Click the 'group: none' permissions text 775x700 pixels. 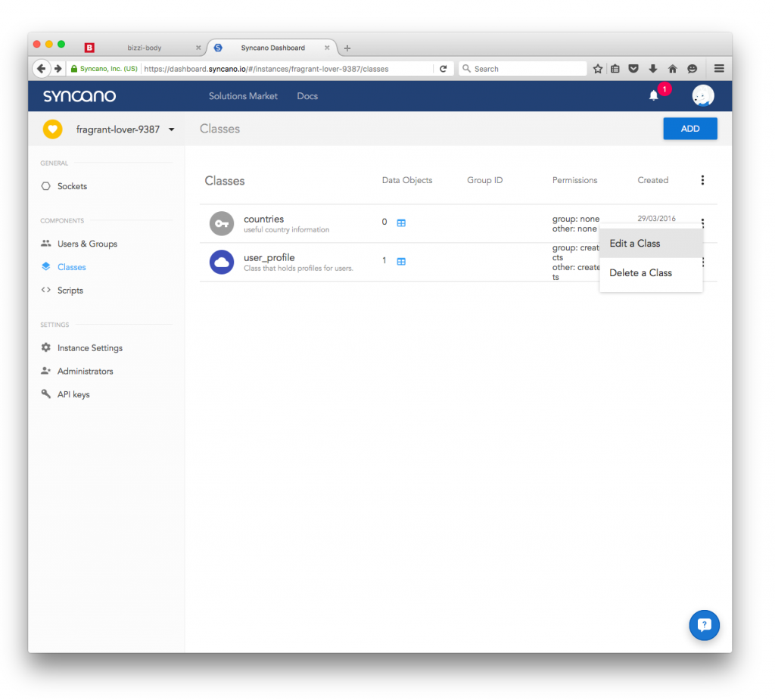click(x=576, y=219)
